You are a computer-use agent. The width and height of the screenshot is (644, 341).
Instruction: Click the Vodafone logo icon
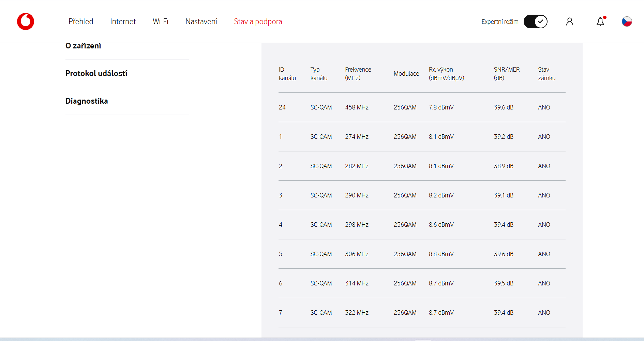click(x=26, y=21)
